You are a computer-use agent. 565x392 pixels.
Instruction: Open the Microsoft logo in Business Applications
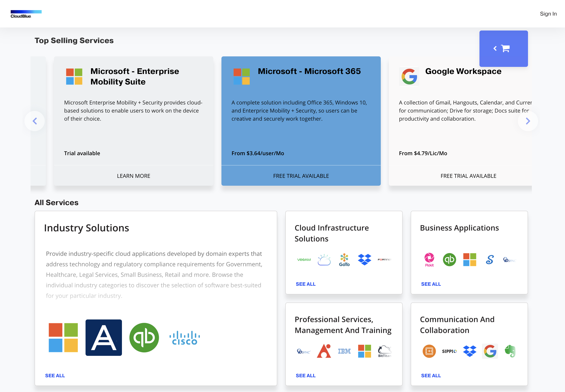pos(469,260)
